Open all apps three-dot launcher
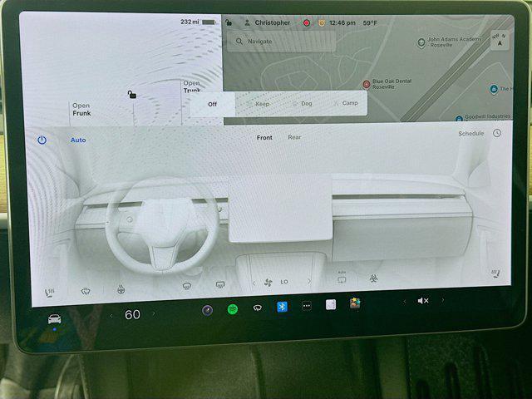 tap(307, 306)
